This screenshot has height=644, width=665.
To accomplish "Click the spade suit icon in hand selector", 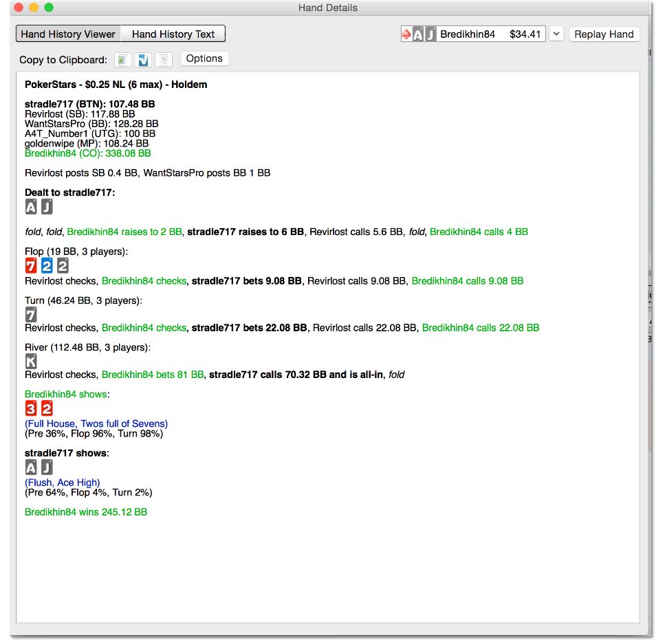I will pos(406,34).
